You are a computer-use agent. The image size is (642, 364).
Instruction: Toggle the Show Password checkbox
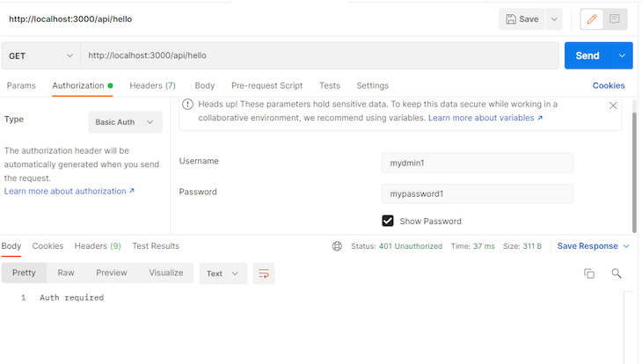388,221
